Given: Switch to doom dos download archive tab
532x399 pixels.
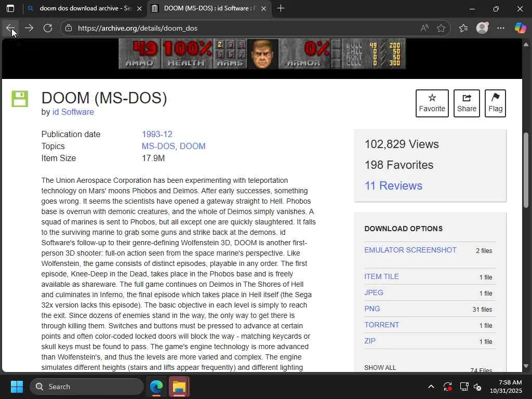Looking at the screenshot, I should click(85, 8).
